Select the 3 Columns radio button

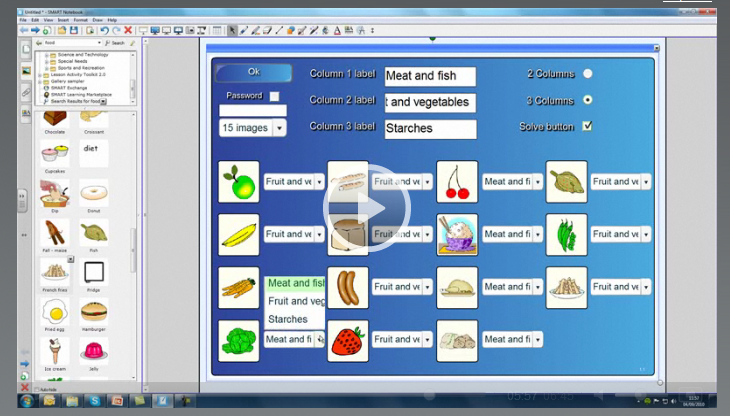588,100
